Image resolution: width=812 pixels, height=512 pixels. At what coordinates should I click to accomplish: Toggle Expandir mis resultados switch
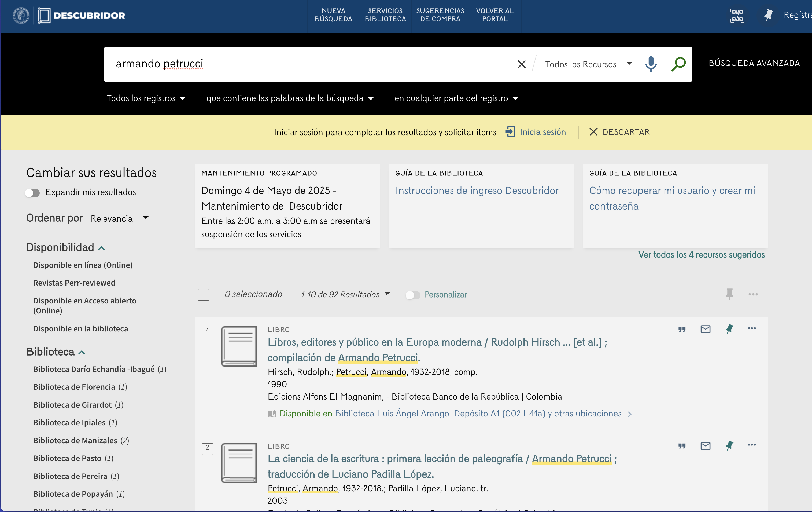click(32, 192)
